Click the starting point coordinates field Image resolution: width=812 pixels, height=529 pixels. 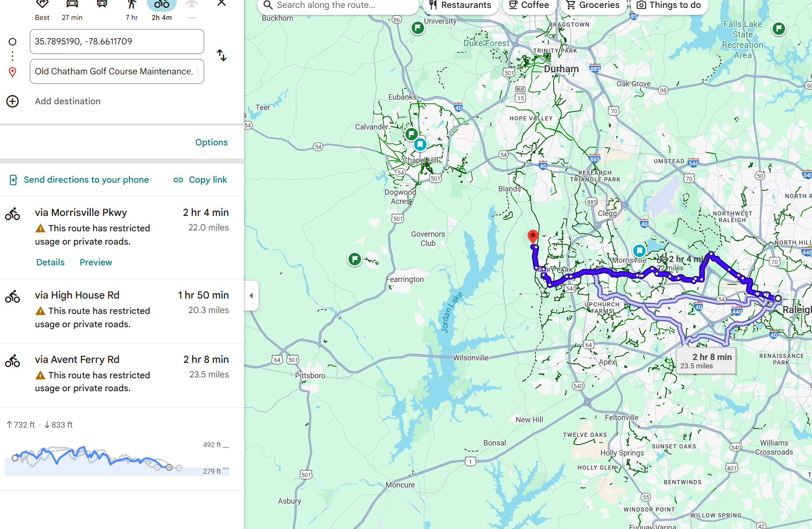[x=117, y=42]
